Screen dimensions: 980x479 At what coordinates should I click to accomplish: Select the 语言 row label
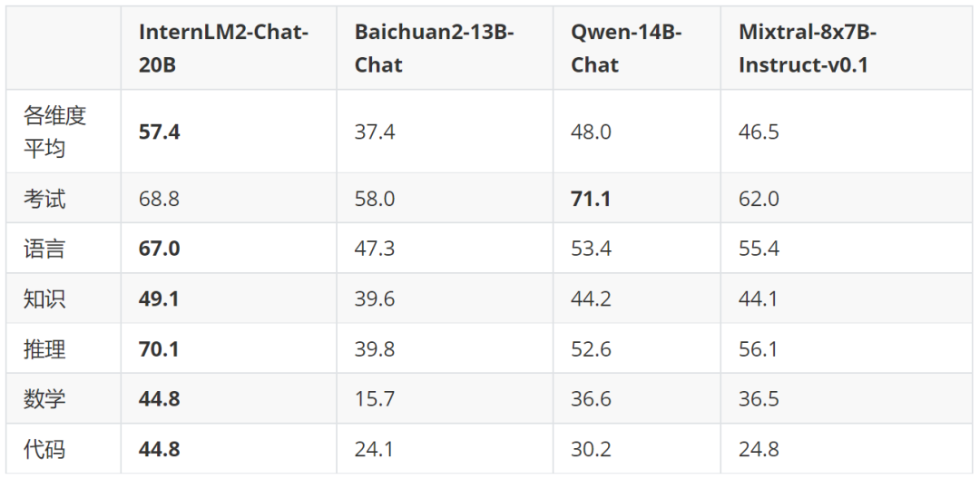[x=44, y=249]
